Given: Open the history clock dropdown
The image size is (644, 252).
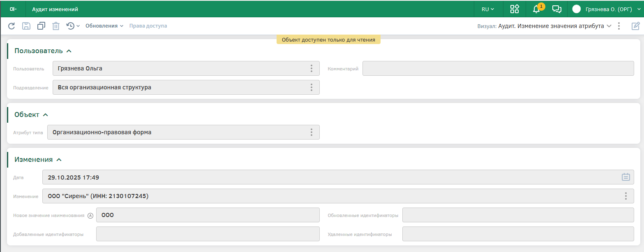Looking at the screenshot, I should coord(73,26).
